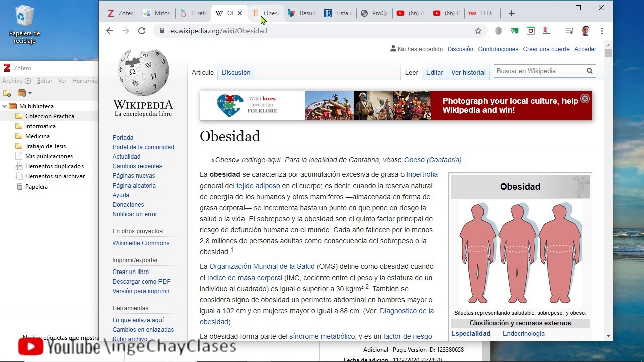This screenshot has height=362, width=644.
Task: Select Medicina collection in Zotero
Action: coord(37,136)
